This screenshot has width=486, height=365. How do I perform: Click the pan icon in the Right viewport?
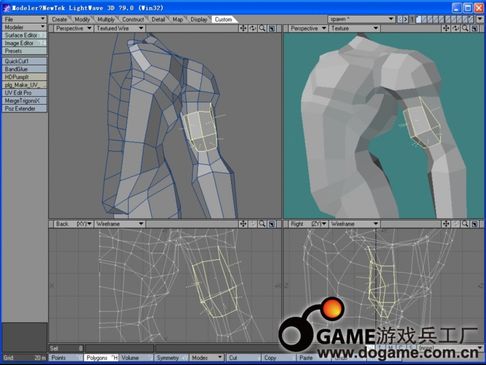[x=446, y=224]
